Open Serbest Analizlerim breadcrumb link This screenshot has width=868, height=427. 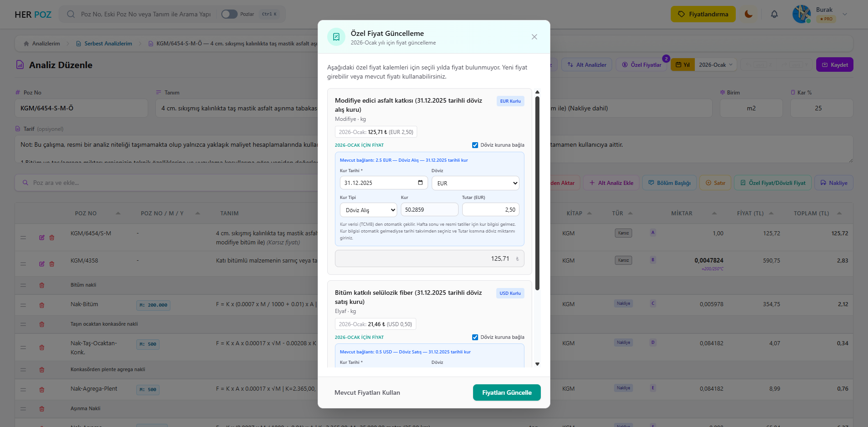(108, 44)
